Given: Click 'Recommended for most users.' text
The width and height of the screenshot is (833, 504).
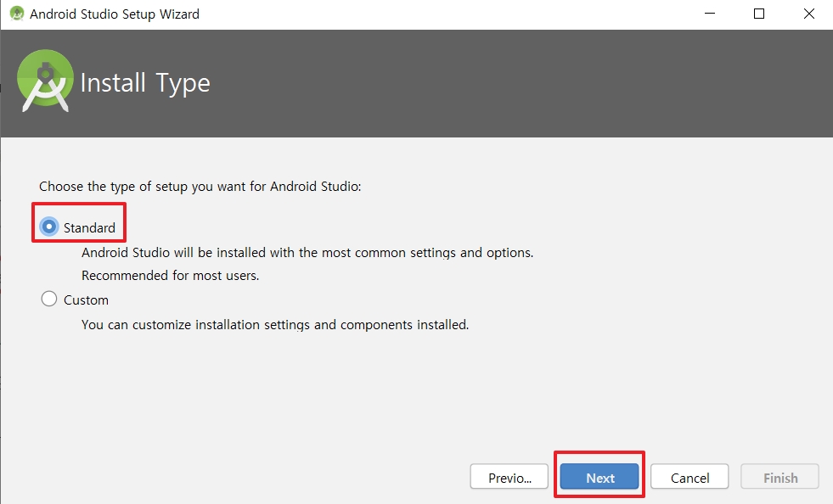Looking at the screenshot, I should point(171,275).
